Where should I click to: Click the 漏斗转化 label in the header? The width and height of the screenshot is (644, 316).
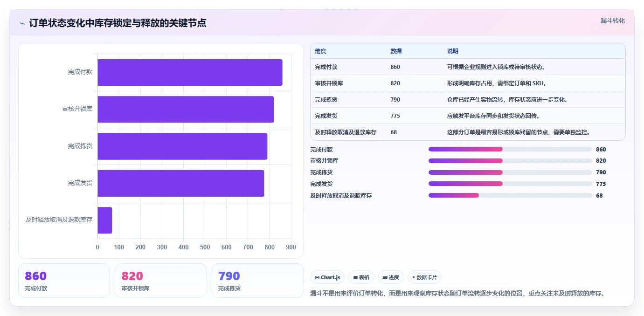coord(612,21)
